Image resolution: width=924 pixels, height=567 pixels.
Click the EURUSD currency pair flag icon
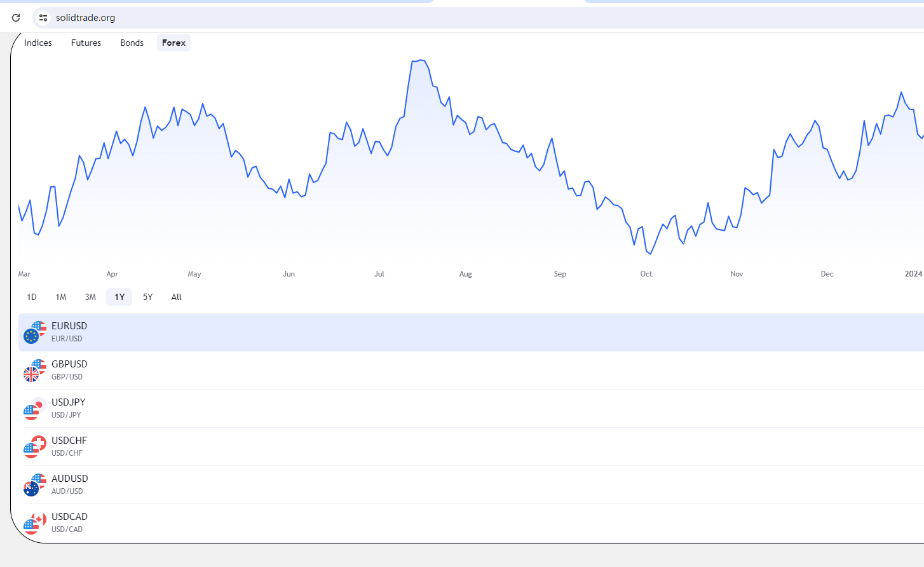34,332
